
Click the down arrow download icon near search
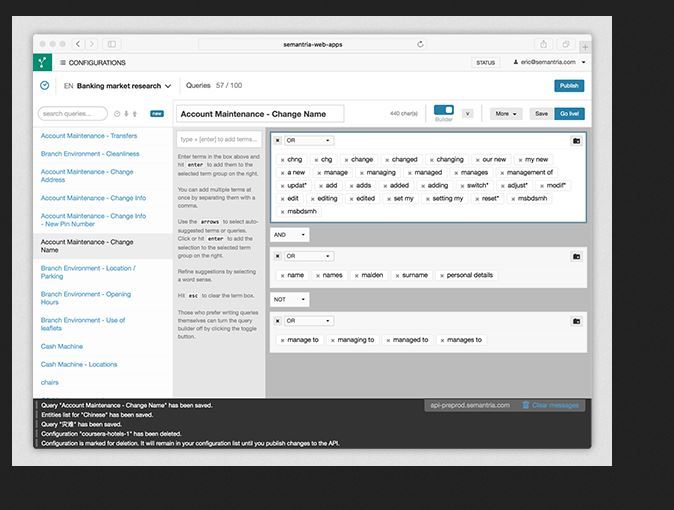click(x=126, y=114)
